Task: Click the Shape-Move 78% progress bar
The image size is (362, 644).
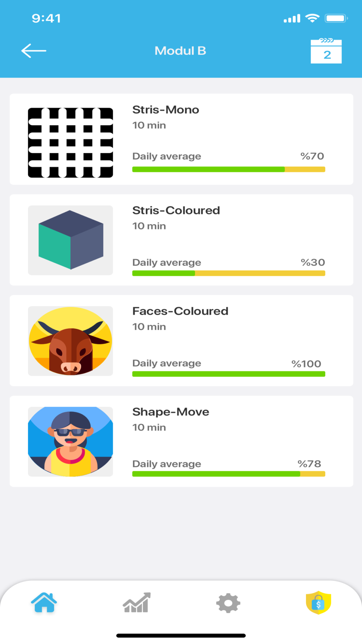Action: coord(228,474)
